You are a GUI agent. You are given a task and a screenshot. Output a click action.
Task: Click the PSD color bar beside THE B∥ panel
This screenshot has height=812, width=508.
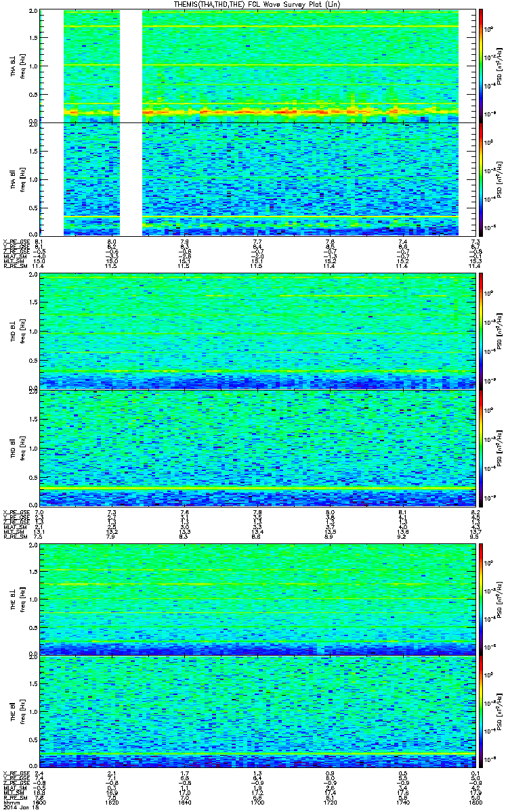point(482,711)
